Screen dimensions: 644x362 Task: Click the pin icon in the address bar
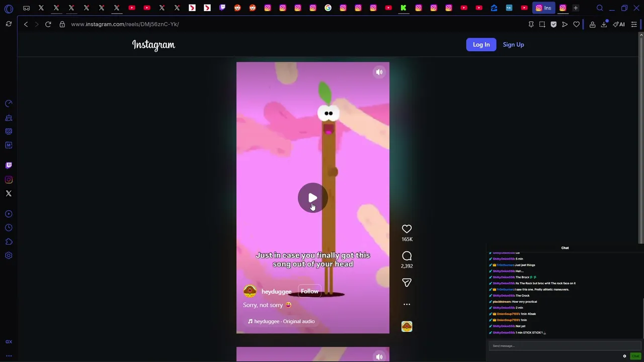531,24
